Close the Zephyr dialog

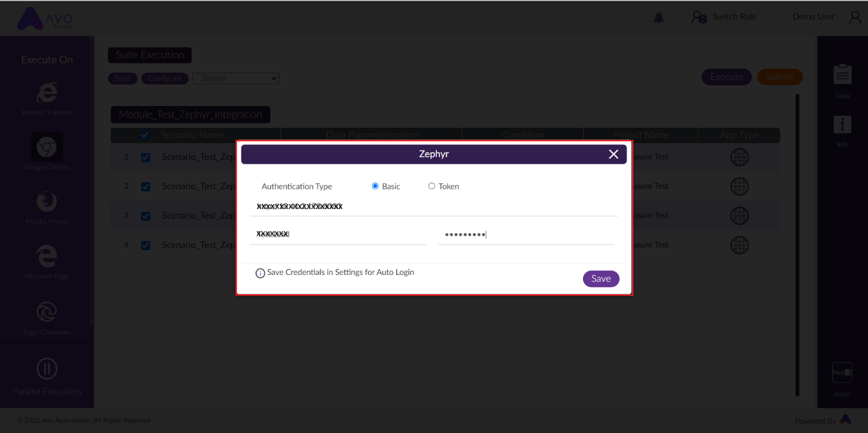(613, 154)
